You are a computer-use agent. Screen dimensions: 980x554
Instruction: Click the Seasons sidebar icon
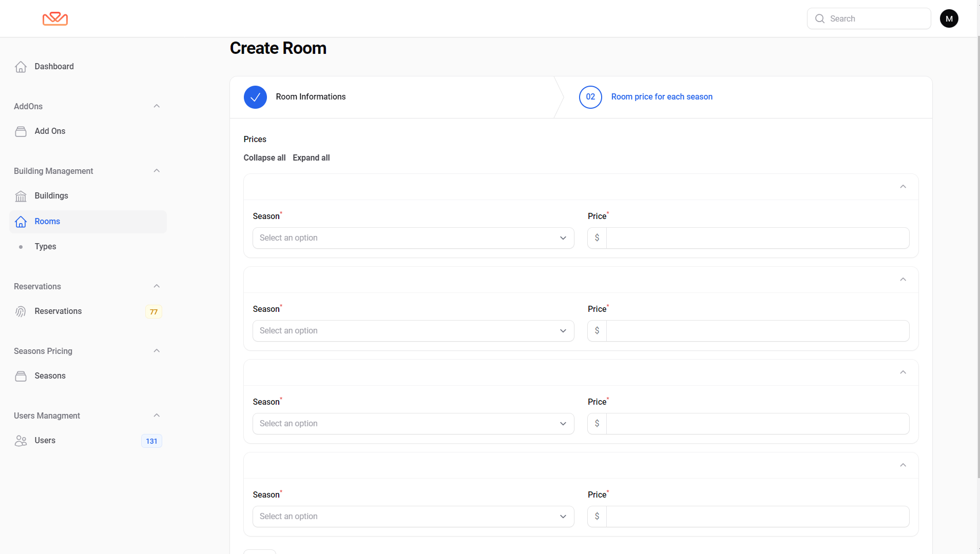[x=21, y=376]
